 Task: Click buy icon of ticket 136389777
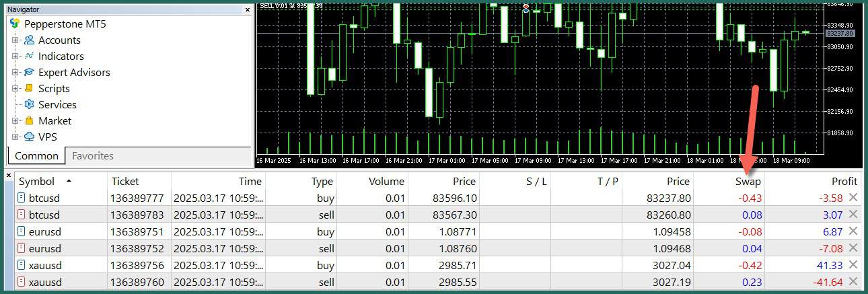(x=21, y=198)
